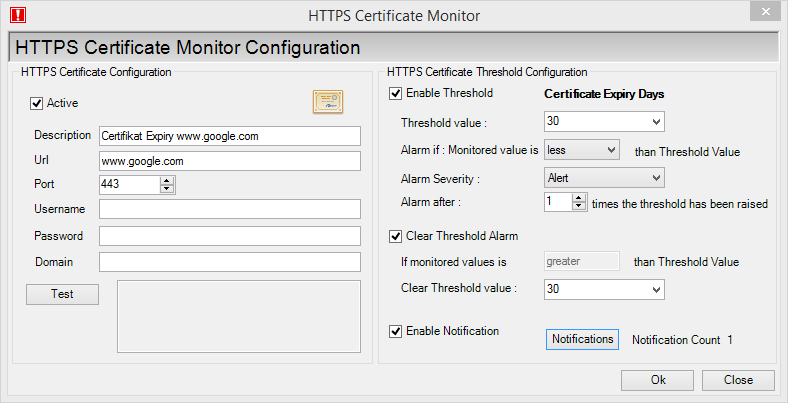The image size is (788, 403).
Task: Click the certificate icon
Action: coord(328,102)
